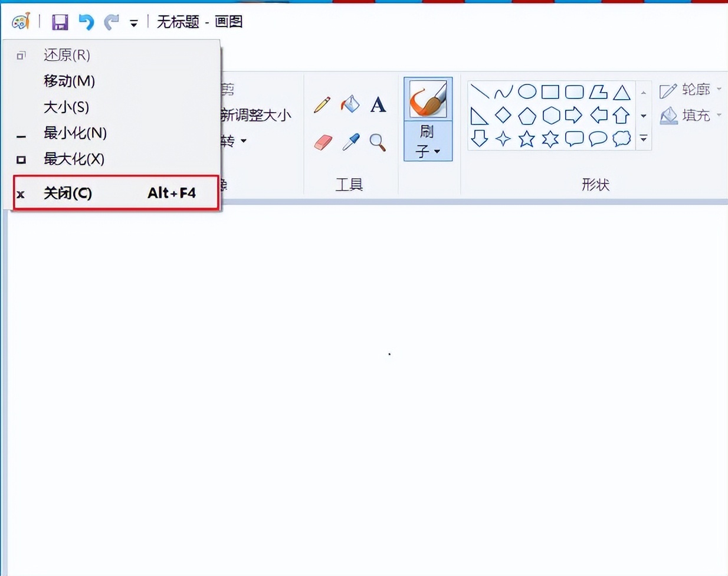Image resolution: width=728 pixels, height=576 pixels.
Task: Click 新调整大小 resize button
Action: pyautogui.click(x=256, y=114)
